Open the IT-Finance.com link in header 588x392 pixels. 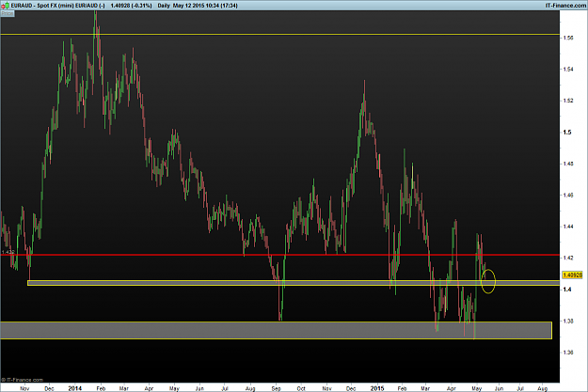coord(565,6)
